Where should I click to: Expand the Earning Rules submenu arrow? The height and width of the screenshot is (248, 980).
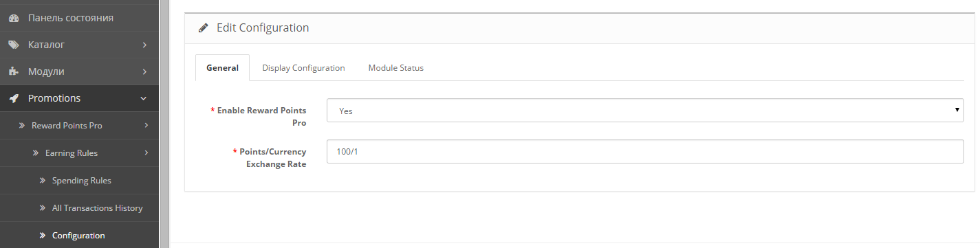[x=146, y=153]
